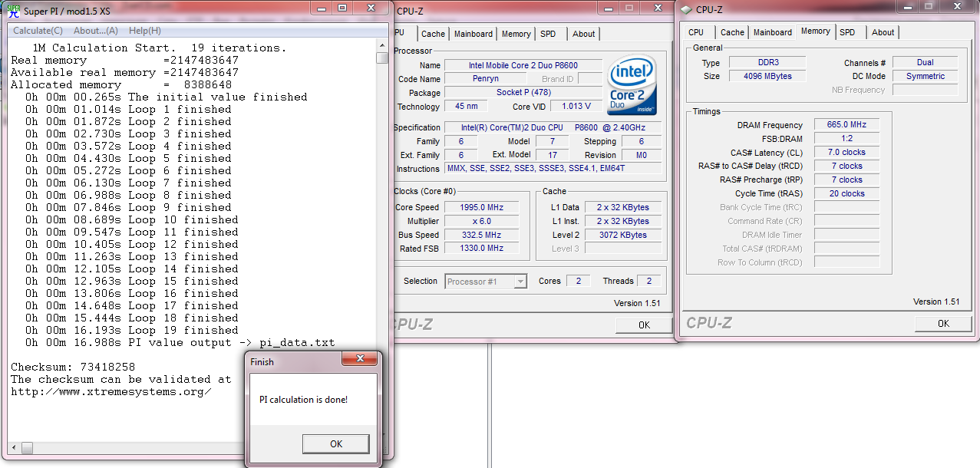Select CPU tab in right CPU-Z window
This screenshot has height=468, width=980.
696,32
